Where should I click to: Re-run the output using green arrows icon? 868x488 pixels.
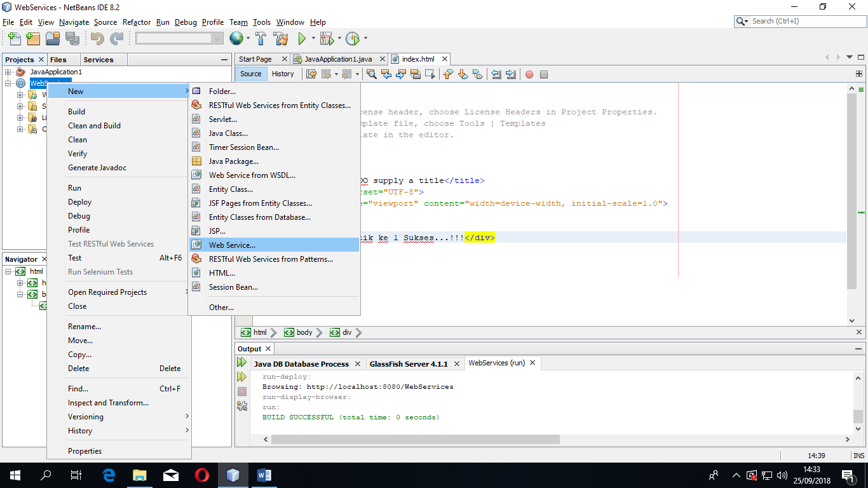point(242,362)
